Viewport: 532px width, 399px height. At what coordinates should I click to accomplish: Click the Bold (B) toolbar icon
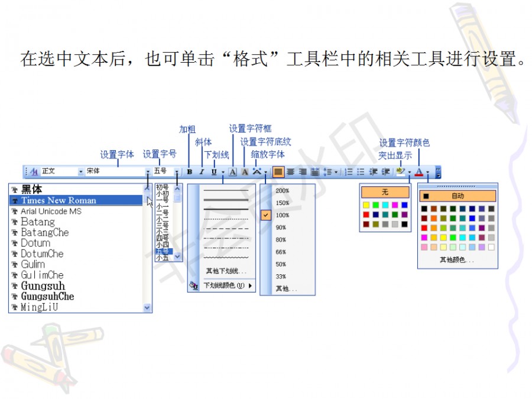coord(190,172)
